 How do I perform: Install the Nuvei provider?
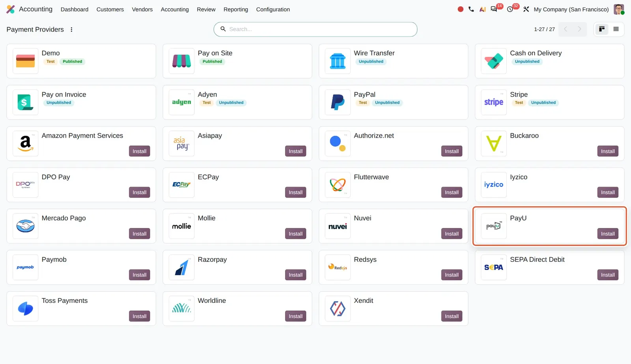coord(452,234)
